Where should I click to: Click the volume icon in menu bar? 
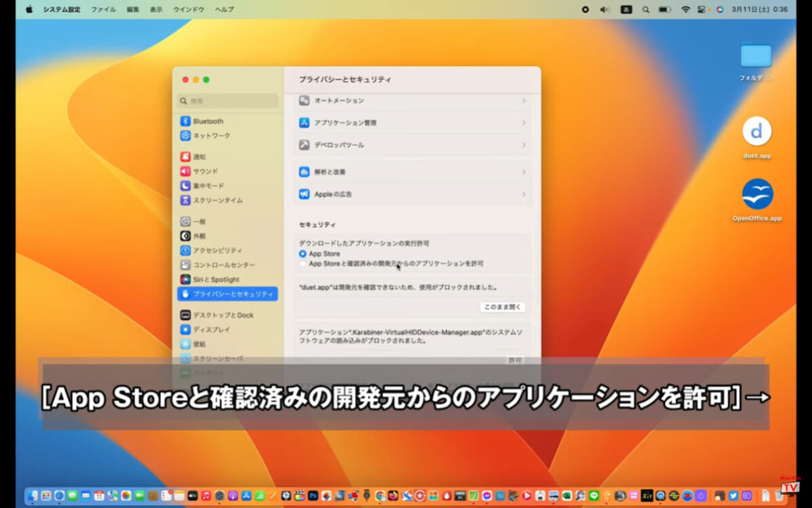tap(605, 9)
